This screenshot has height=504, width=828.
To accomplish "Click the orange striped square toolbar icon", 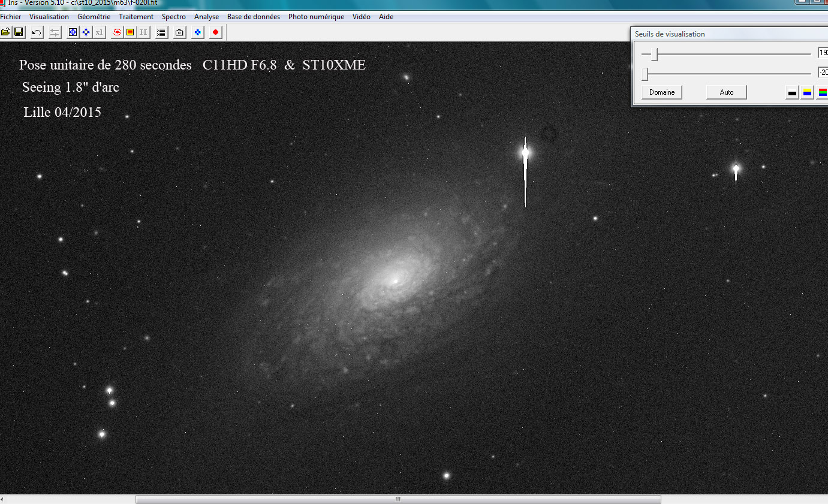I will click(130, 32).
